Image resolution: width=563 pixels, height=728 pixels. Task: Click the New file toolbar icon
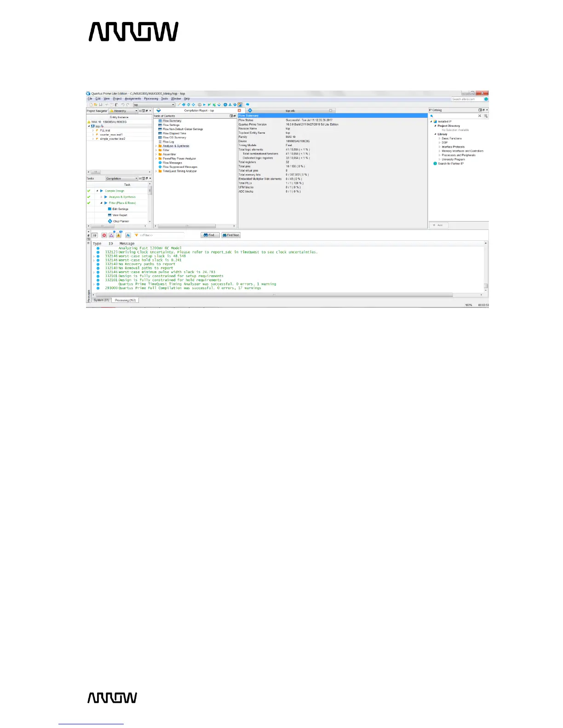coord(91,105)
